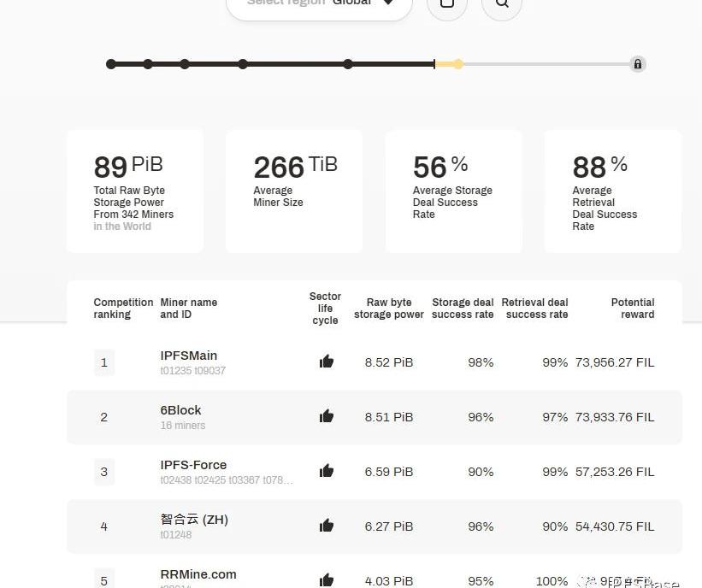Click the lock icon at timeline end
Screen dimensions: 702x588
click(x=637, y=64)
